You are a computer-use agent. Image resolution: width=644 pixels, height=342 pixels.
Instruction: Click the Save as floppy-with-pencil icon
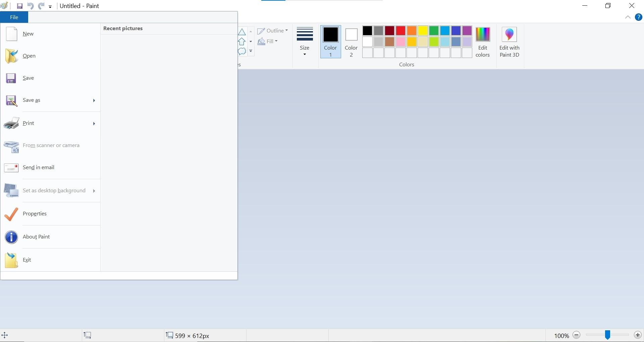(x=11, y=100)
